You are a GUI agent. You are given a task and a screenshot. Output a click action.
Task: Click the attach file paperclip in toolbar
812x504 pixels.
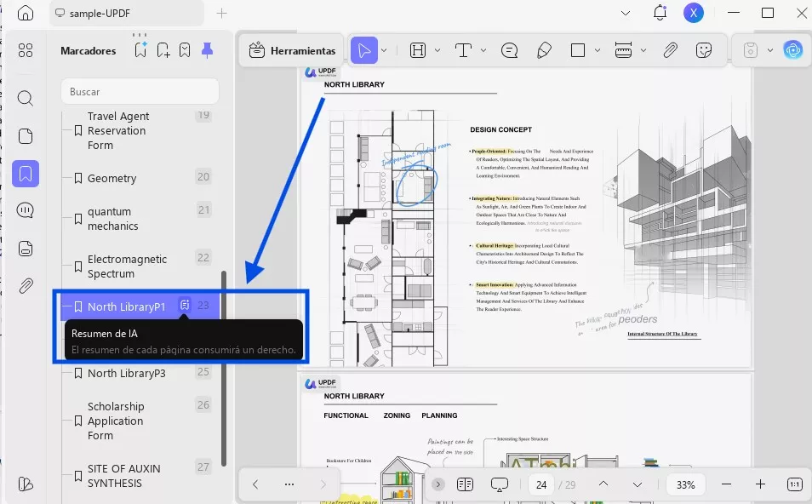(x=670, y=50)
